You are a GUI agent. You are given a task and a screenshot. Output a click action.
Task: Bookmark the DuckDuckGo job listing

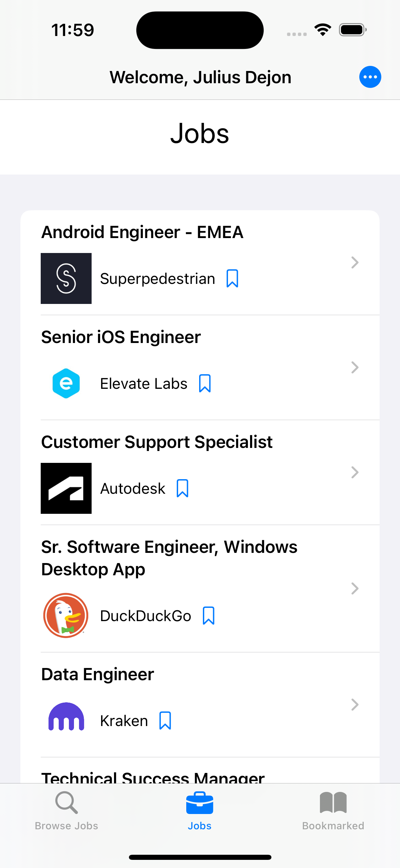click(x=209, y=616)
